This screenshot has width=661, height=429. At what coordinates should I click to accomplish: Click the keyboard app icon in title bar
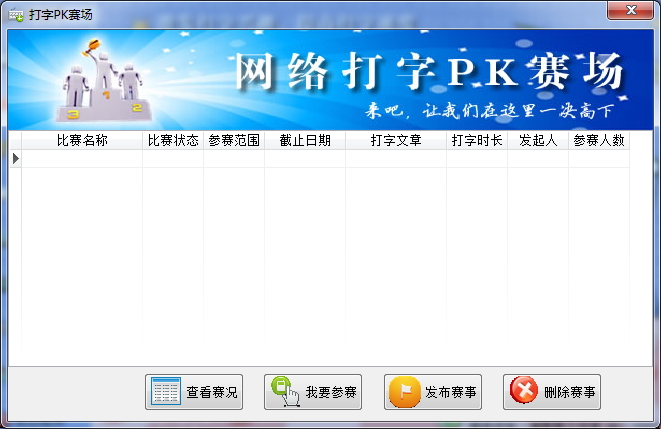click(16, 15)
